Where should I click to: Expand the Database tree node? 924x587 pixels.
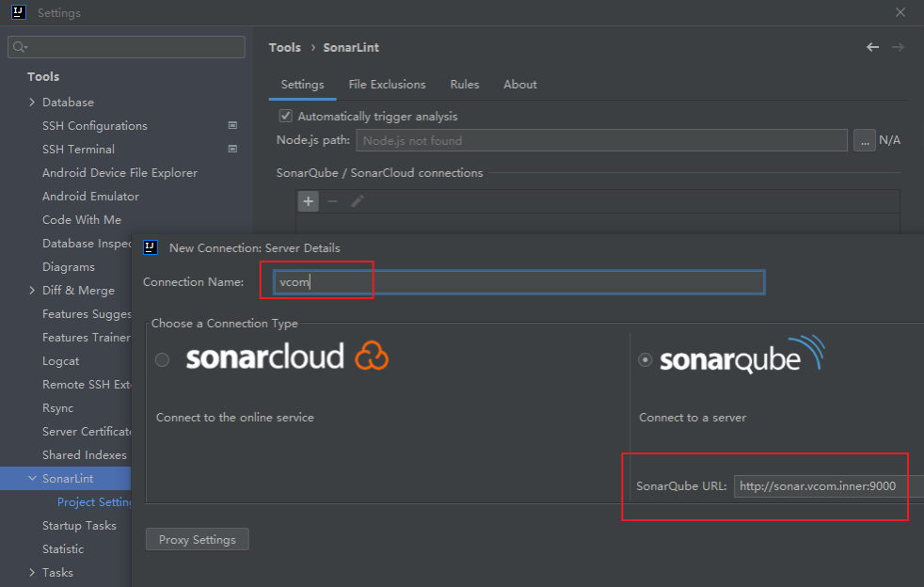click(x=32, y=102)
